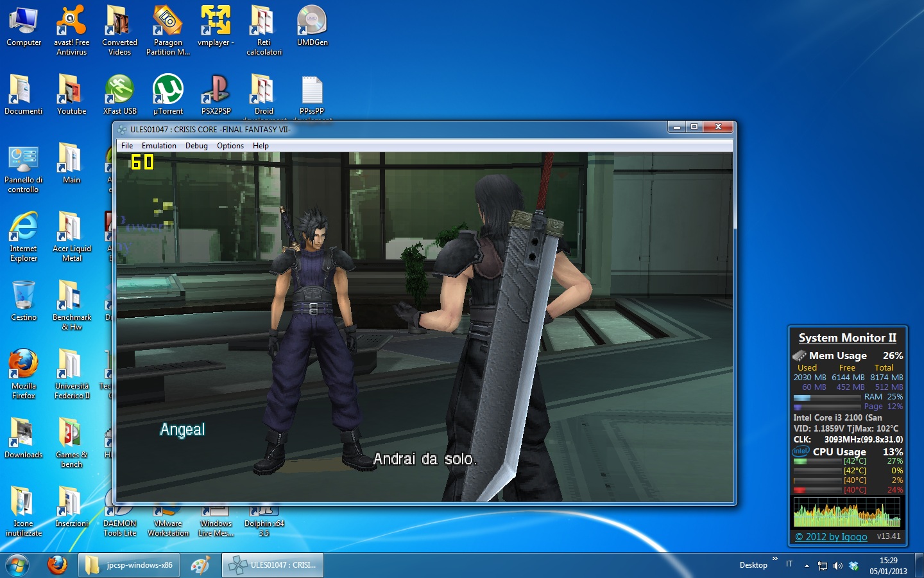Open Paragon Partition Manager shortcut

pos(167,22)
